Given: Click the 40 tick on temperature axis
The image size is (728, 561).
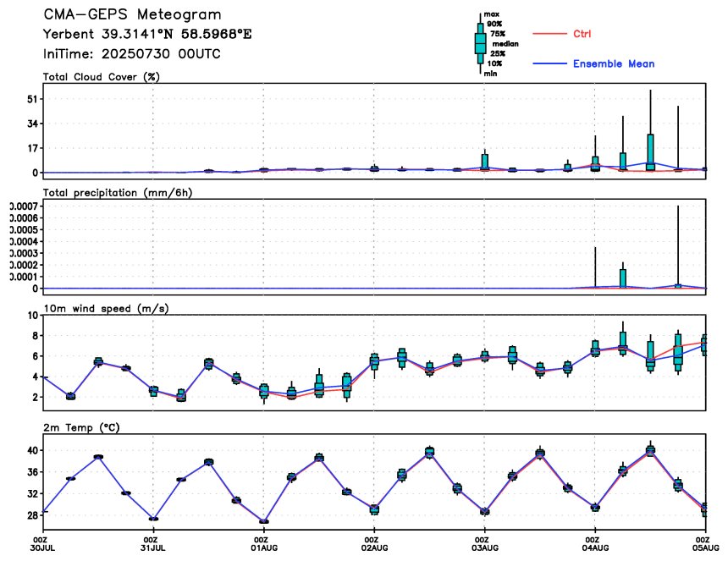Looking at the screenshot, I should (32, 450).
